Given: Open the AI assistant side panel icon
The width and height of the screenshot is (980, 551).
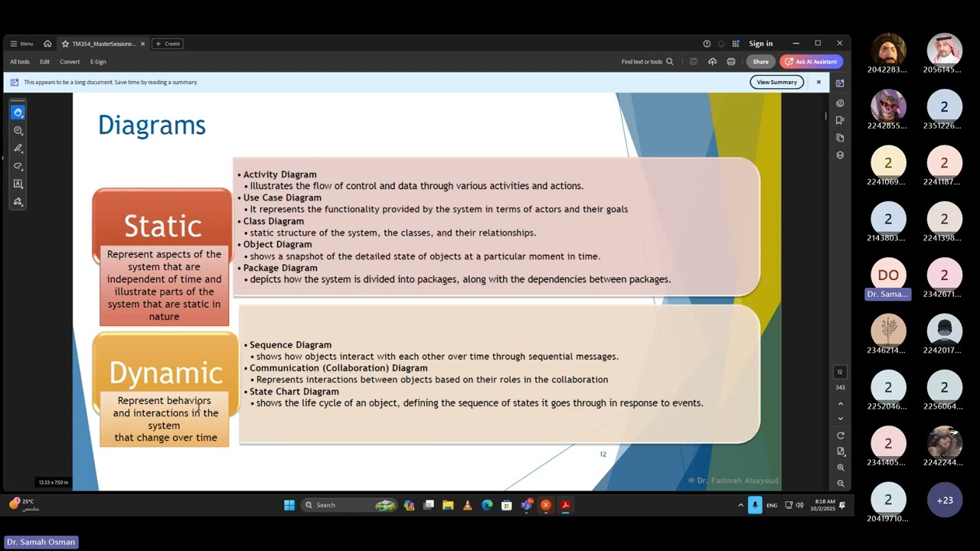Looking at the screenshot, I should pos(840,83).
